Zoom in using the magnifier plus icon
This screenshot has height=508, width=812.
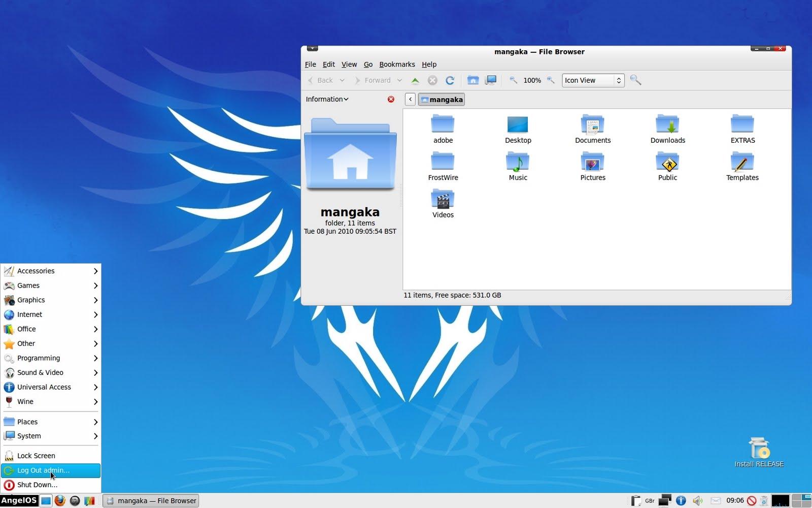[551, 80]
